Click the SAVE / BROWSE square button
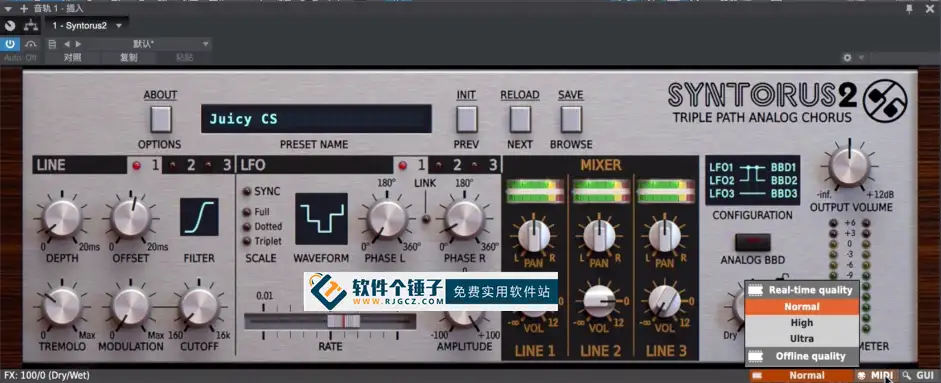Viewport: 941px width, 383px height. click(x=571, y=119)
